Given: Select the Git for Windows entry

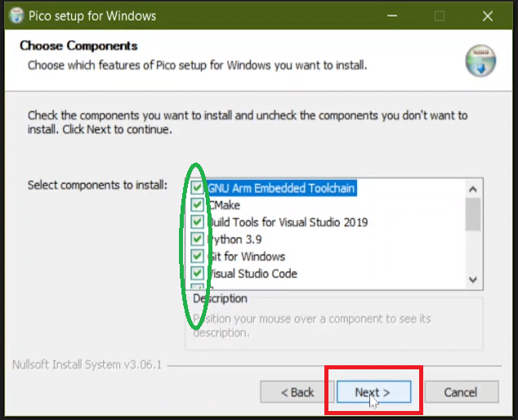Looking at the screenshot, I should [246, 257].
